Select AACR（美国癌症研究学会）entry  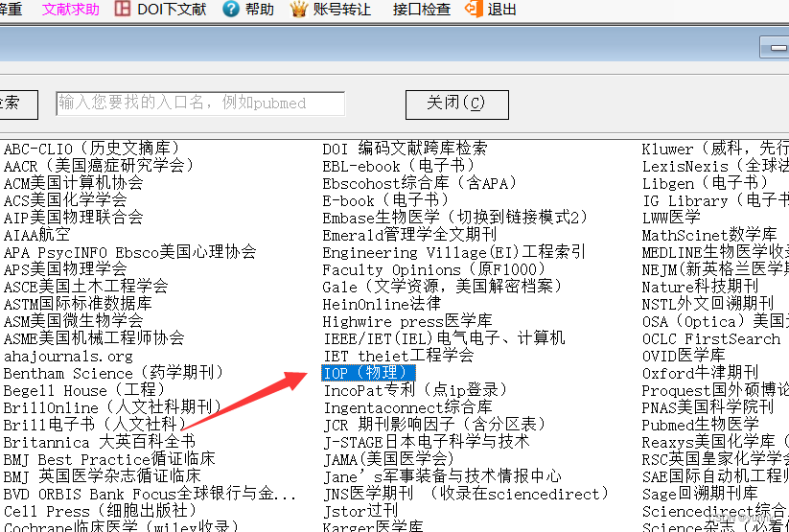[99, 166]
